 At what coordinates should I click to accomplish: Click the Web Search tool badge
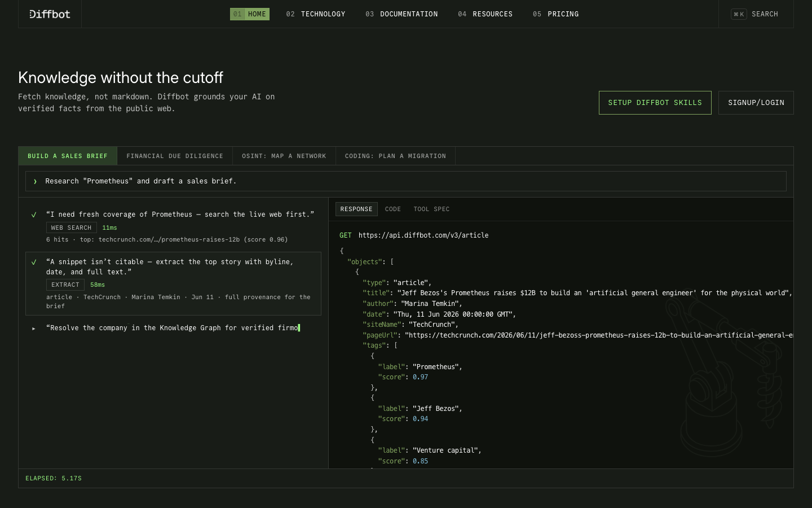(71, 227)
